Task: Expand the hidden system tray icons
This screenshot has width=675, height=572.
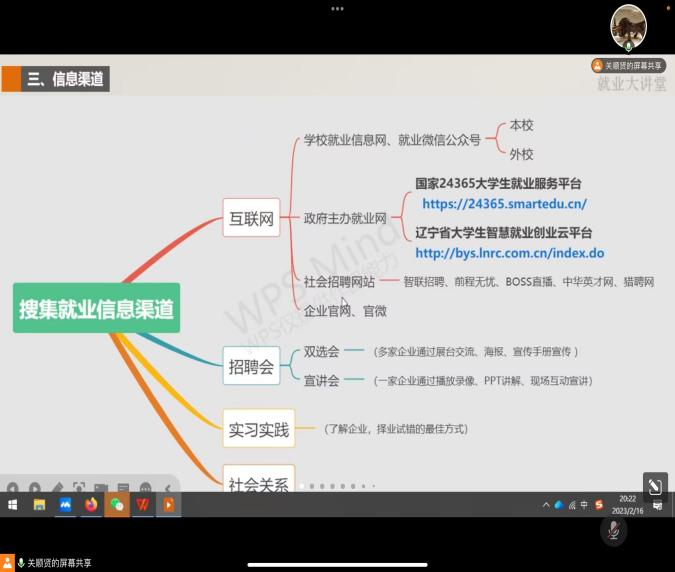Action: 546,505
